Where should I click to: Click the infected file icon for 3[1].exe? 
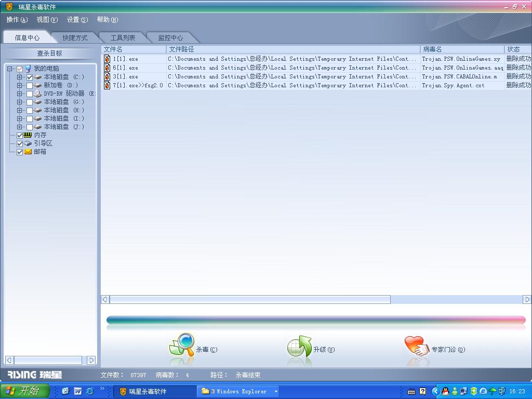click(x=107, y=76)
